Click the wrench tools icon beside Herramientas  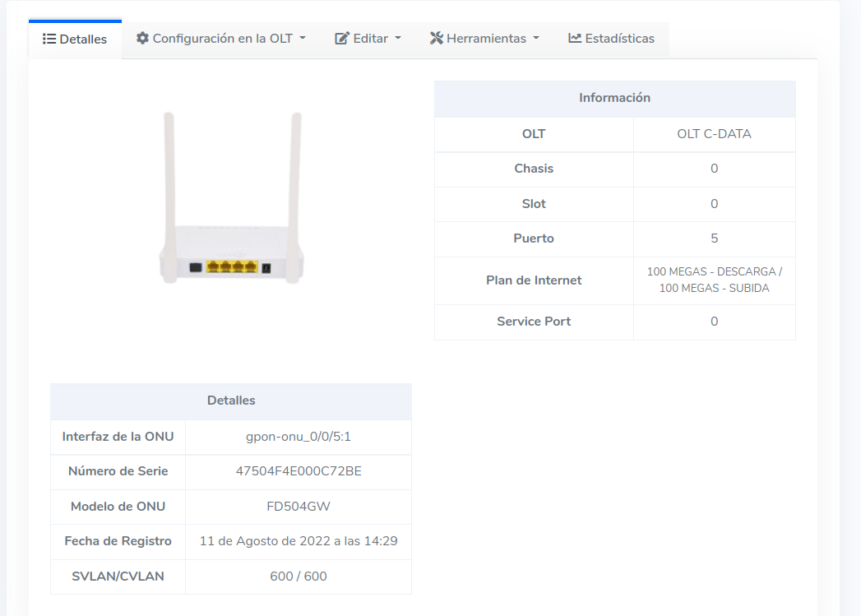(x=437, y=39)
